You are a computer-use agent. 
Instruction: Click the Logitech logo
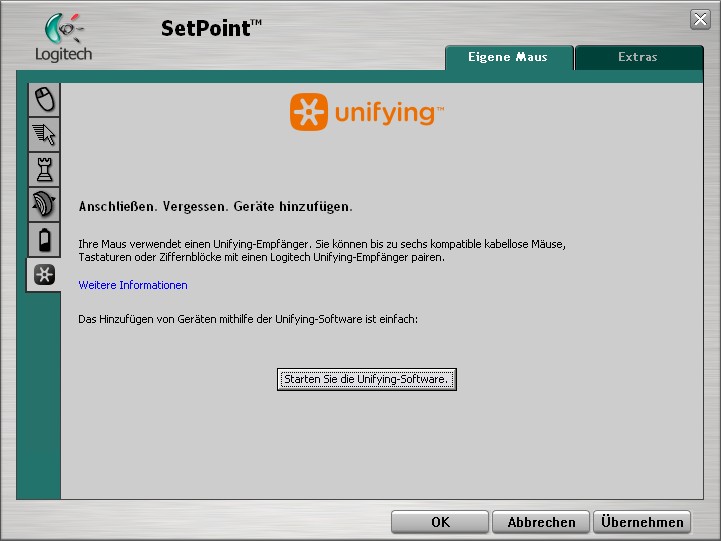63,38
